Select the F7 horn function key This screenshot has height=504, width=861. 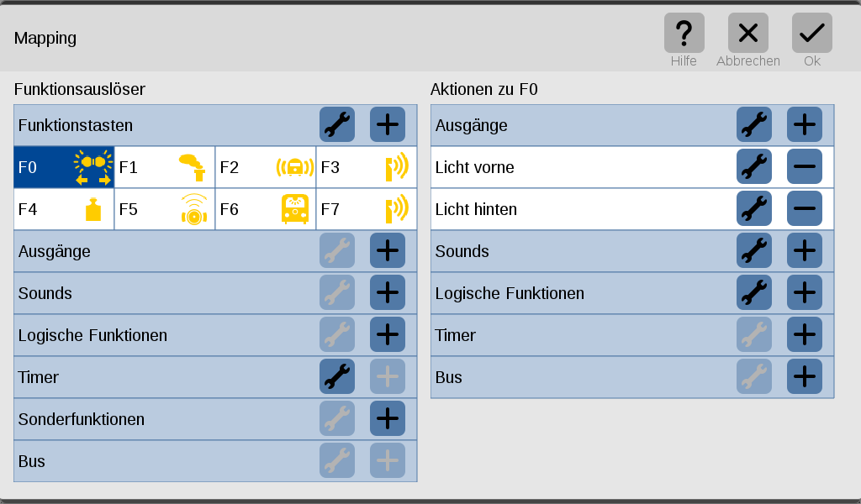point(367,209)
